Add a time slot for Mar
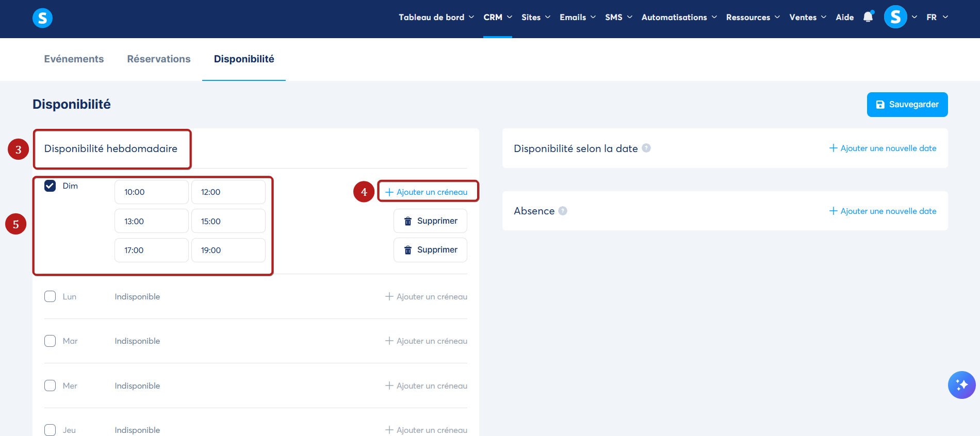Viewport: 980px width, 436px height. click(x=426, y=341)
